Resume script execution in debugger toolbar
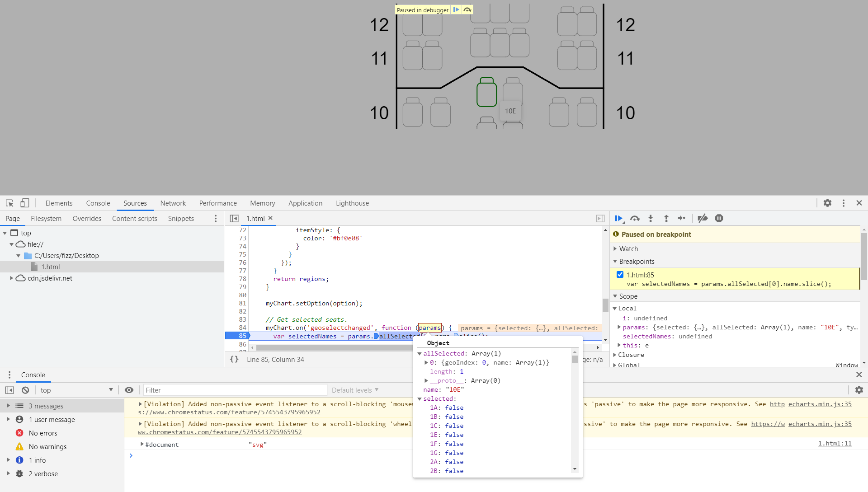Screen dimensions: 868x492 618,219
